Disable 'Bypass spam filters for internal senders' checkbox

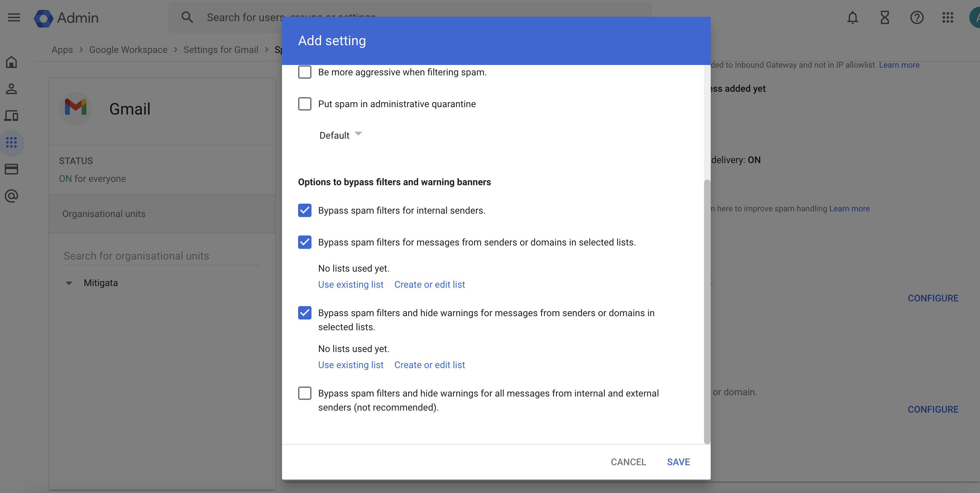click(x=304, y=210)
